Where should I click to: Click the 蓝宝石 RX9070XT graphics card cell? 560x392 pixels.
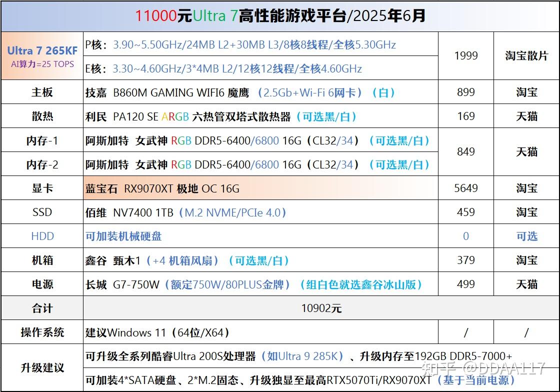pyautogui.click(x=260, y=188)
